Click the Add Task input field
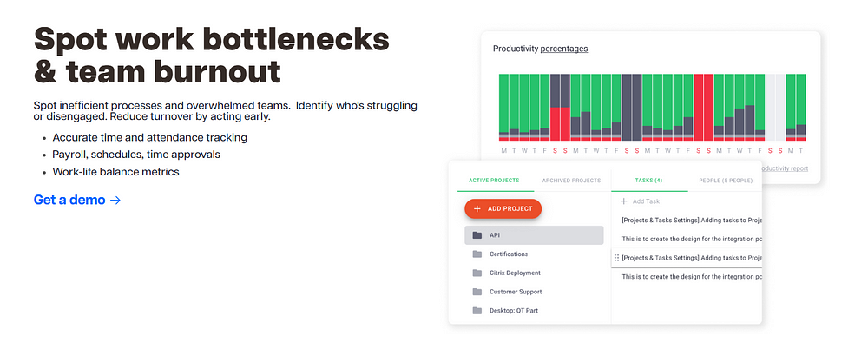868x349 pixels. click(x=687, y=201)
